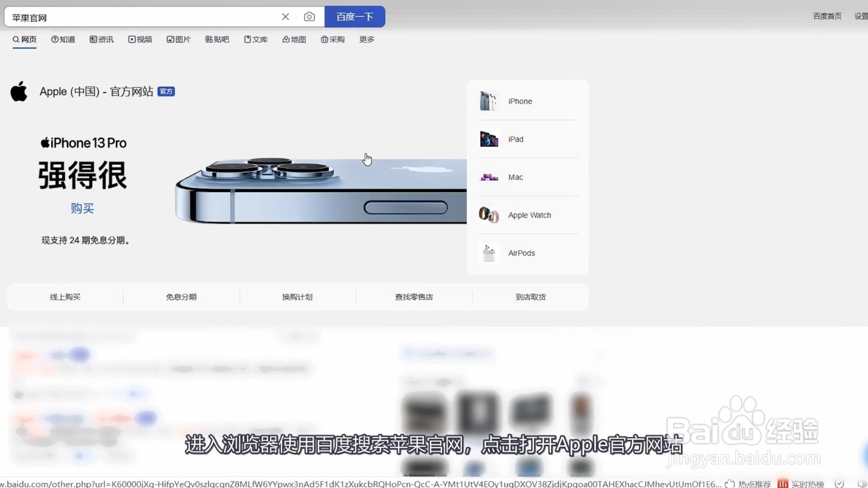Open the 视频 tab
The image size is (868, 488).
(140, 40)
